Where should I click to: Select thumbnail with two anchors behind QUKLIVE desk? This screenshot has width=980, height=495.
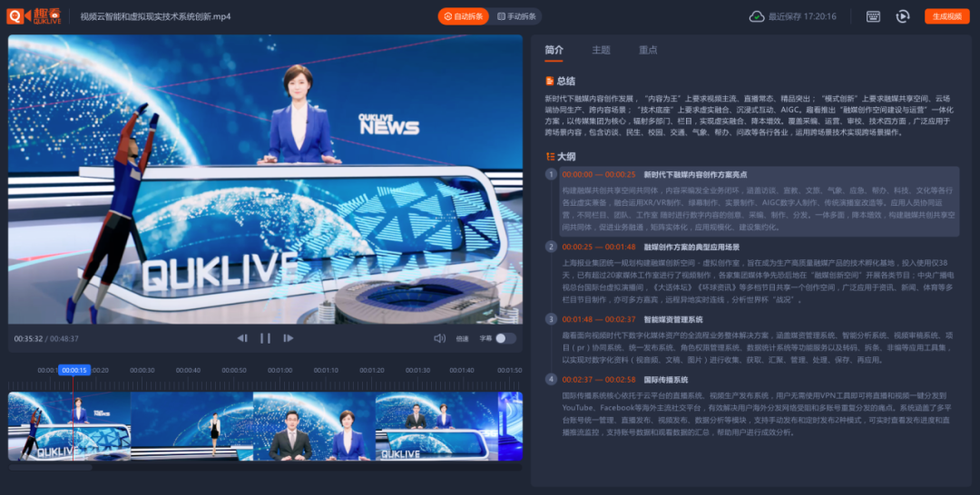point(436,426)
